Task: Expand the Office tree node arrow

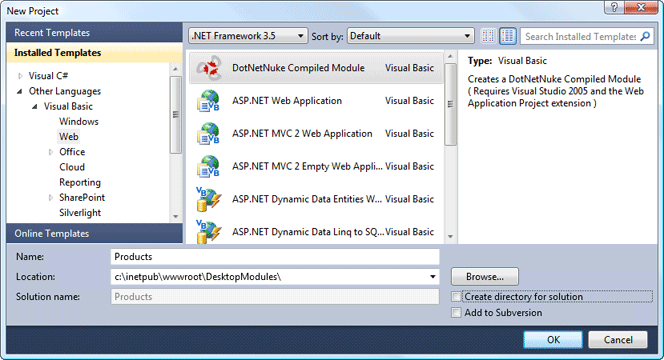Action: tap(50, 152)
